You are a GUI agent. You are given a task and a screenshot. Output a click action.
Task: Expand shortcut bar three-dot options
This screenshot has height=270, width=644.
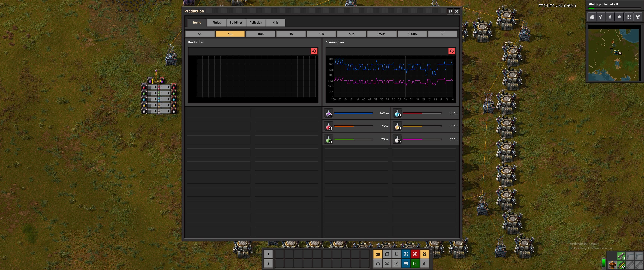431,251
